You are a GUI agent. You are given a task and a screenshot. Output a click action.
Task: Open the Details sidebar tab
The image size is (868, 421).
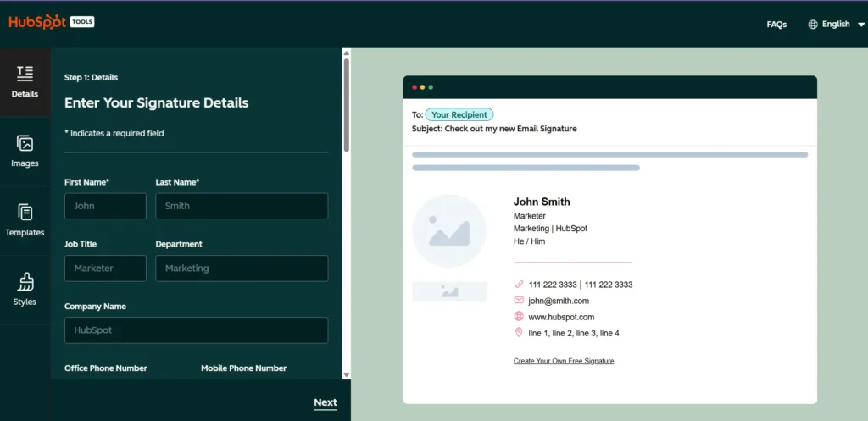click(x=25, y=82)
